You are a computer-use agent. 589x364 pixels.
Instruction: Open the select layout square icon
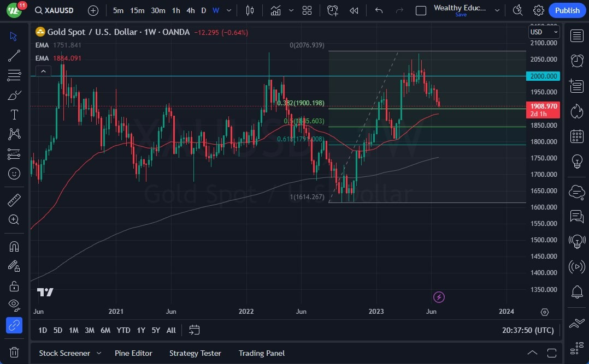(x=421, y=10)
